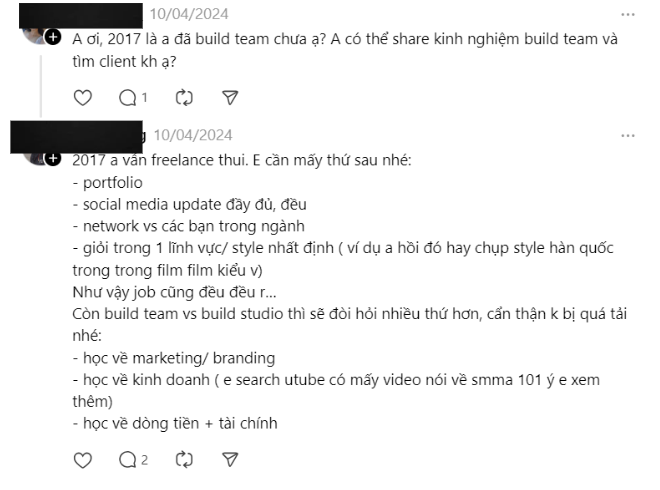Reply to the freelance advice post
This screenshot has height=490, width=660.
(x=128, y=460)
